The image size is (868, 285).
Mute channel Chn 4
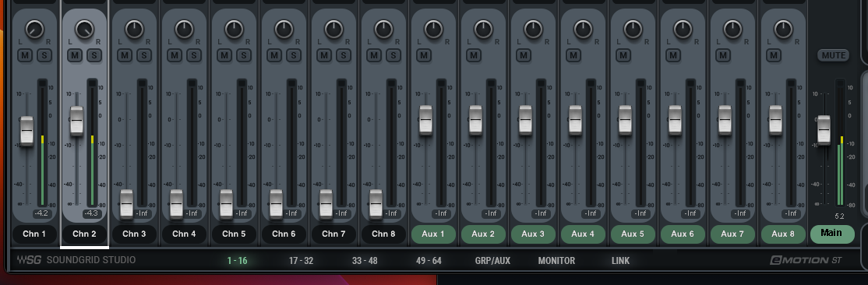[175, 55]
